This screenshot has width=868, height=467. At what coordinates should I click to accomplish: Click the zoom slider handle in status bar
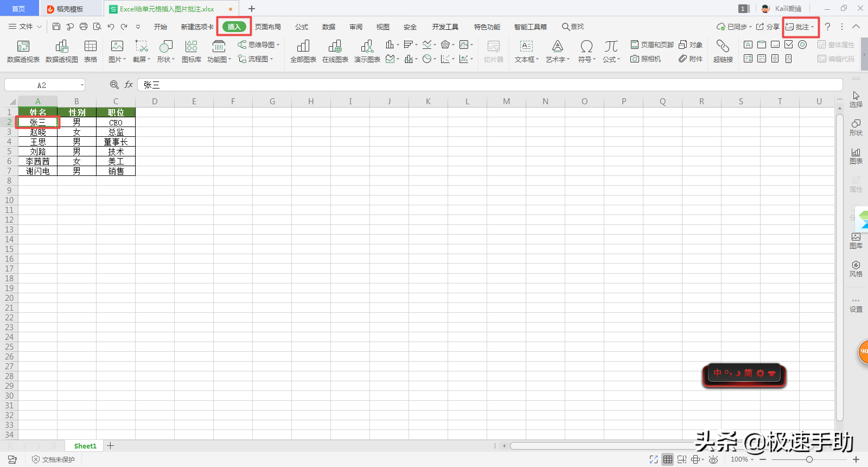(809, 459)
